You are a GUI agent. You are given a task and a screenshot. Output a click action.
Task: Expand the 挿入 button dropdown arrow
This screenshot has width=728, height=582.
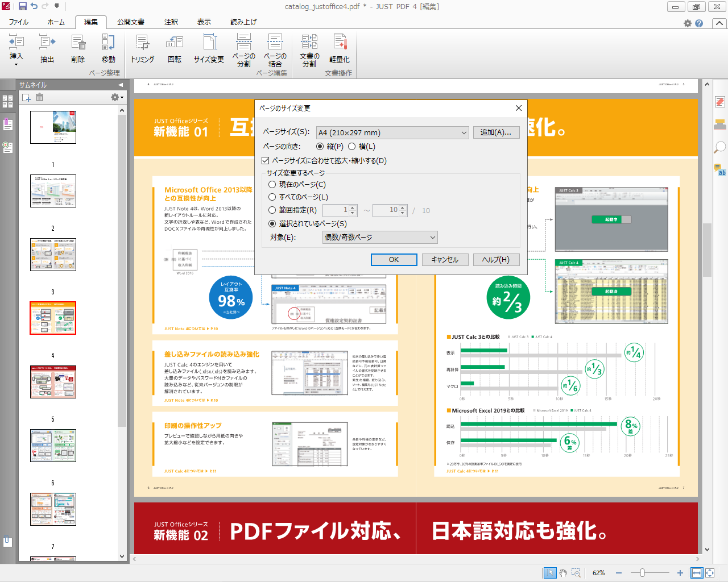pyautogui.click(x=16, y=65)
